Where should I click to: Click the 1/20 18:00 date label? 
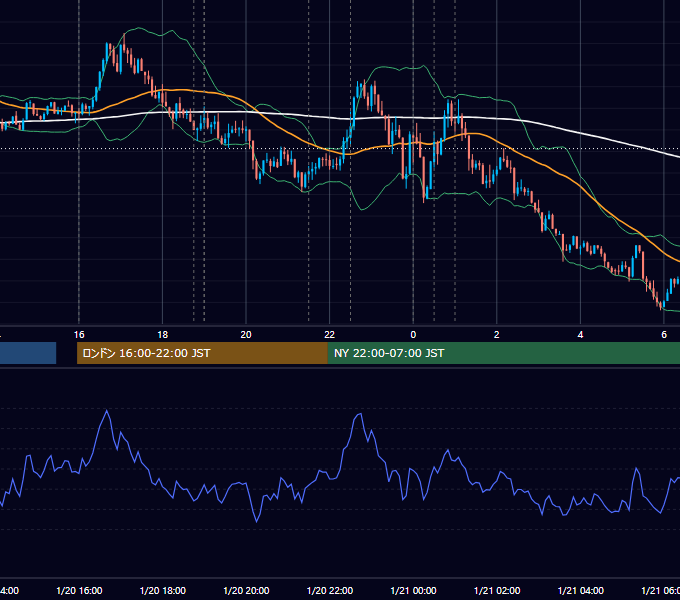tap(163, 590)
